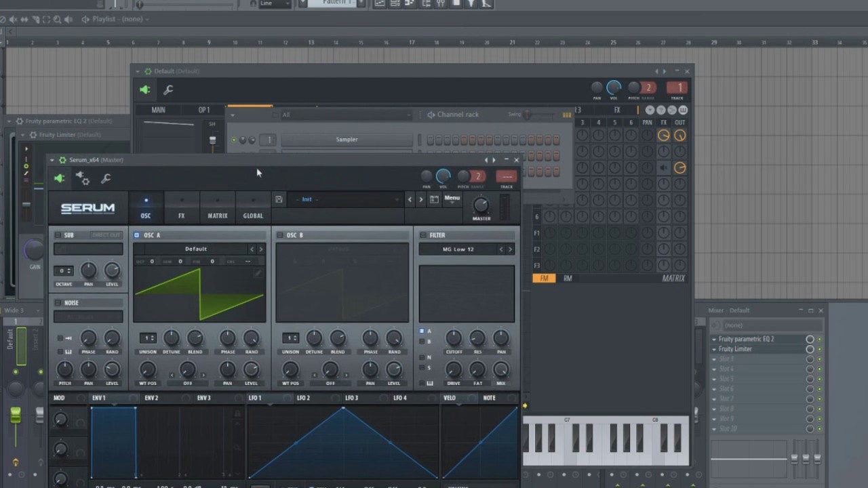Click previous warp mode arrow under OSC A

172,374
